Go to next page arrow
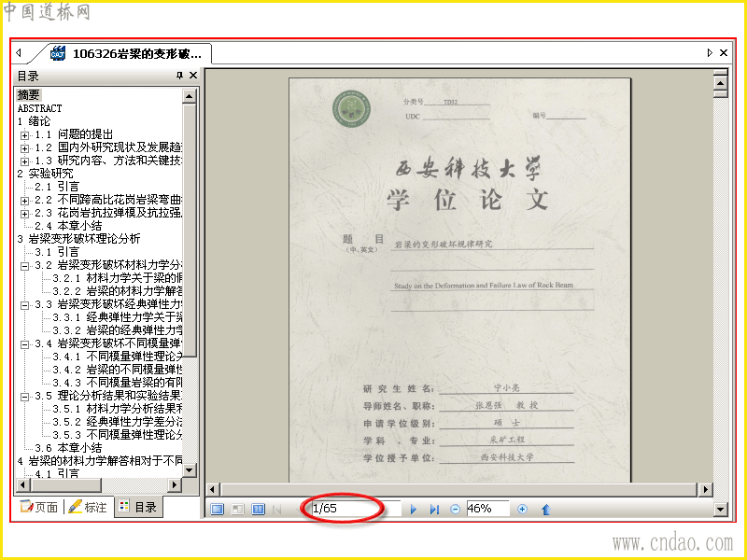Image resolution: width=747 pixels, height=560 pixels. click(413, 509)
